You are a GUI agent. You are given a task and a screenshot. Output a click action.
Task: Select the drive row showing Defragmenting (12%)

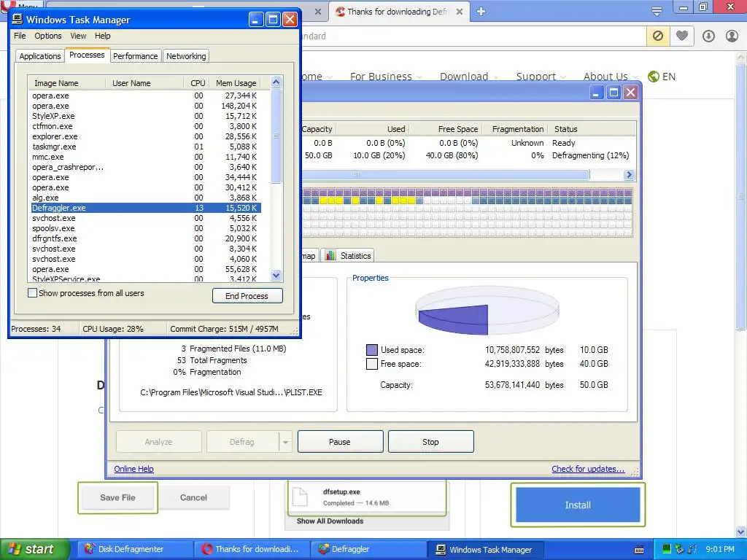[469, 155]
